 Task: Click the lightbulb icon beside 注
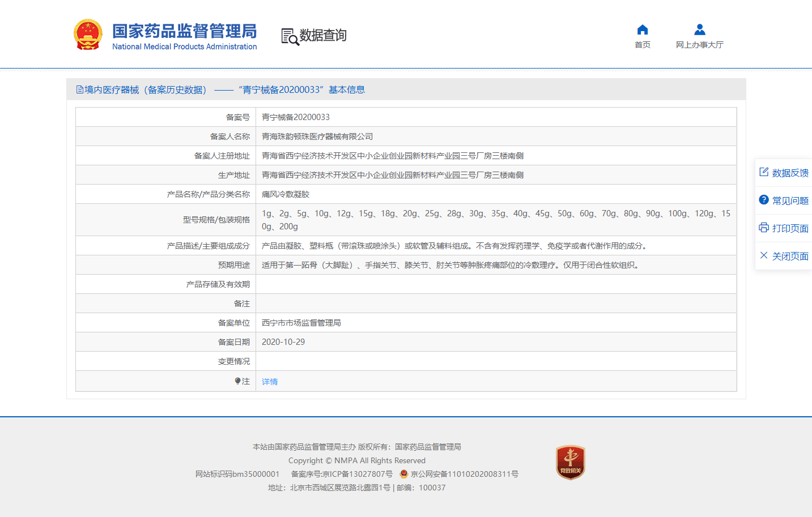238,381
